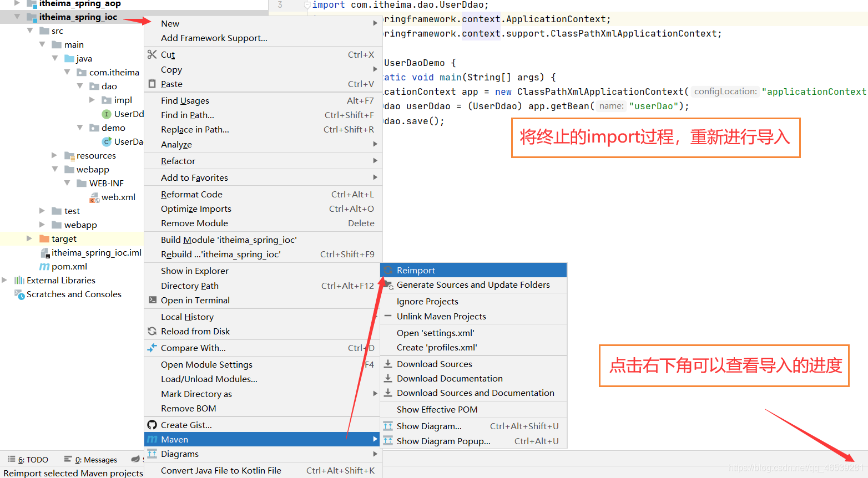Click the UserDd interface icon

(x=107, y=114)
